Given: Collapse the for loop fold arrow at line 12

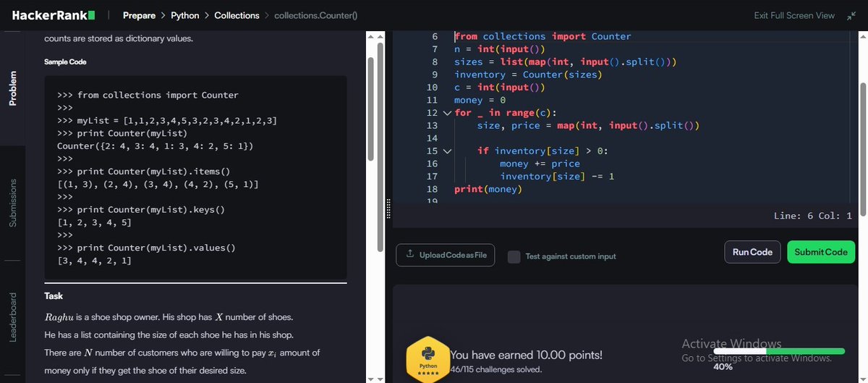Looking at the screenshot, I should click(x=446, y=113).
